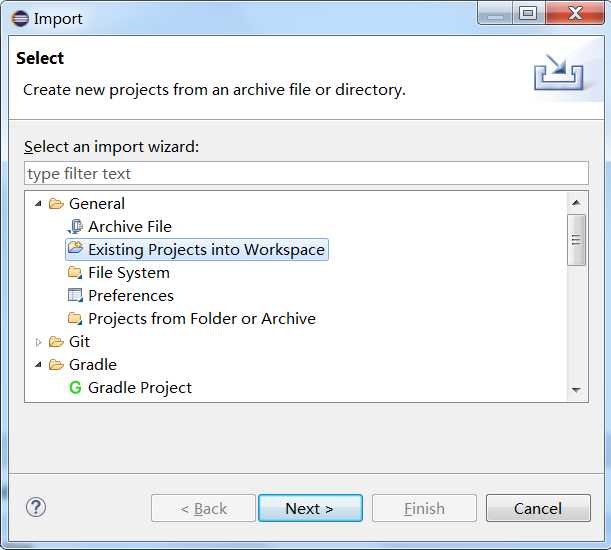Collapse the Gradle tree category
The image size is (611, 550).
39,365
